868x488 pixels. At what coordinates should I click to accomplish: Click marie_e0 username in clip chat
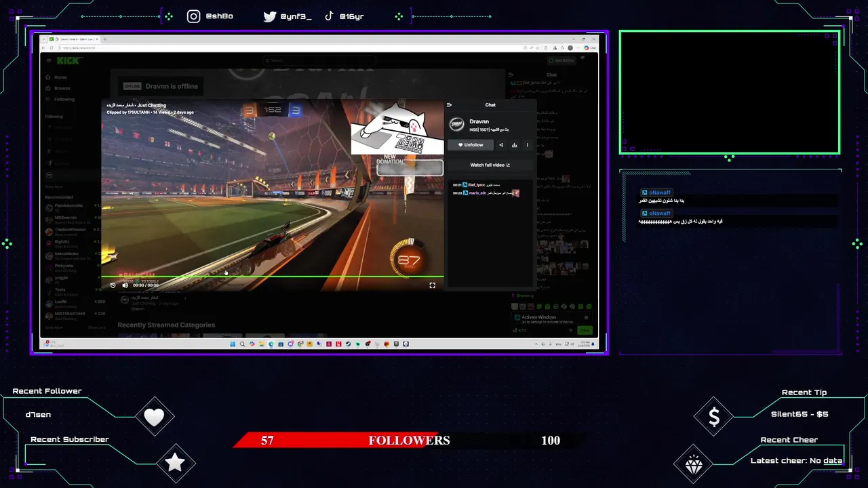point(477,193)
